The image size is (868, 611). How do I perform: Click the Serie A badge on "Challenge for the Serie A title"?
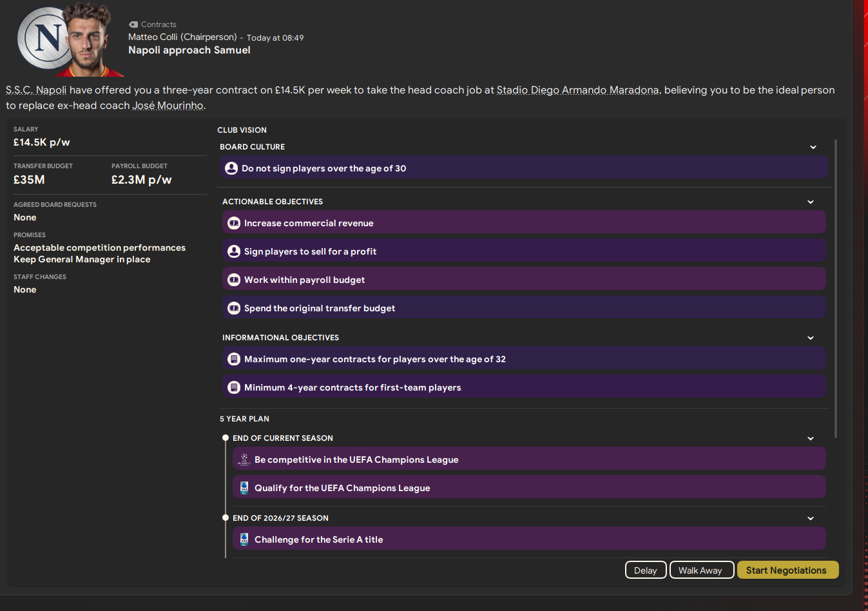coord(244,539)
